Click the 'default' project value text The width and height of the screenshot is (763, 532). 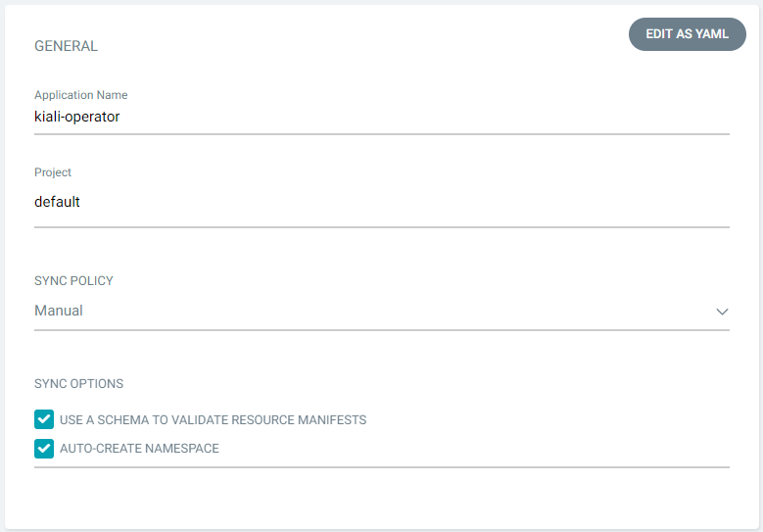point(57,202)
